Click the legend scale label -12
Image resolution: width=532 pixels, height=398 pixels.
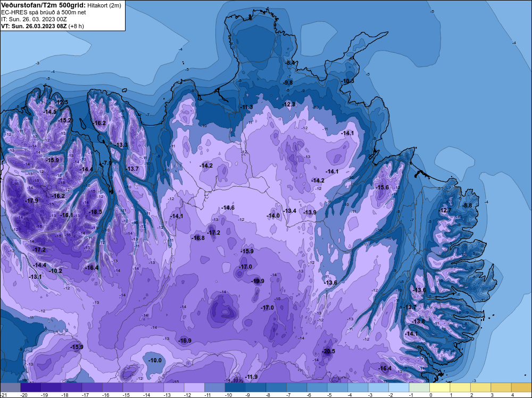[x=188, y=395]
